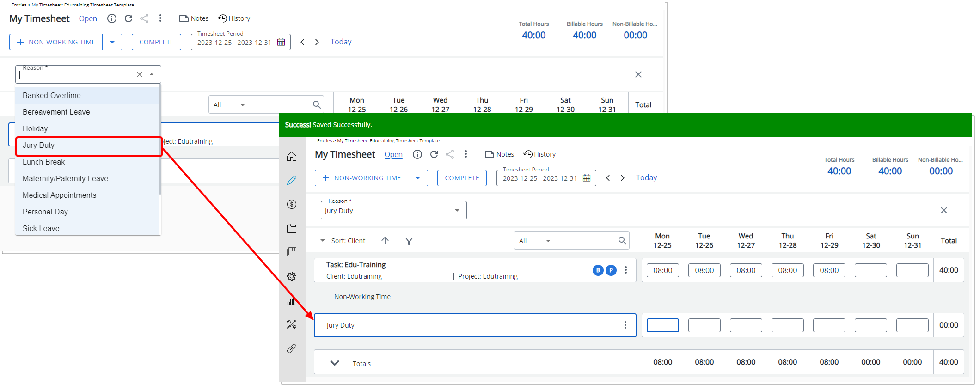
Task: Click the folder icon in the sidebar
Action: click(x=292, y=228)
